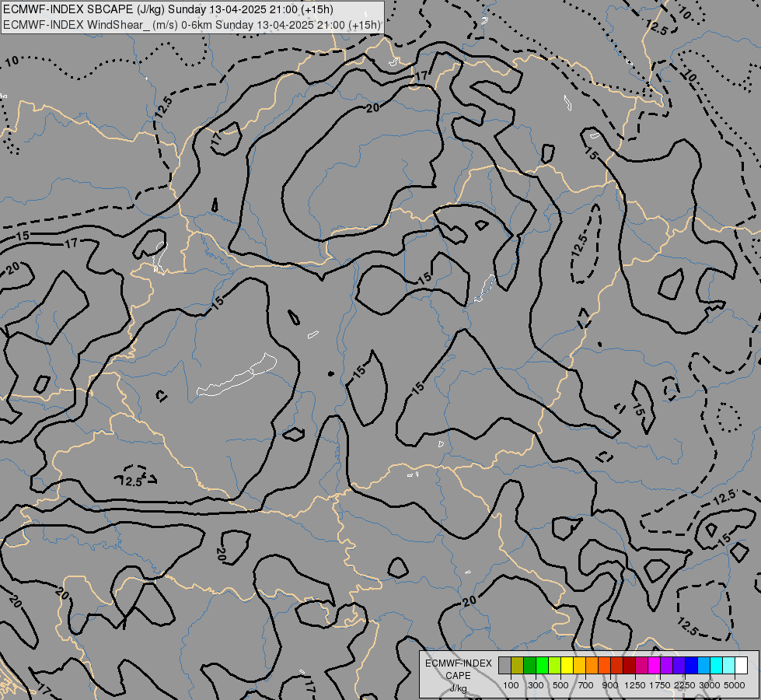The image size is (761, 700).
Task: Click the pure blue legend swatch
Action: (692, 665)
